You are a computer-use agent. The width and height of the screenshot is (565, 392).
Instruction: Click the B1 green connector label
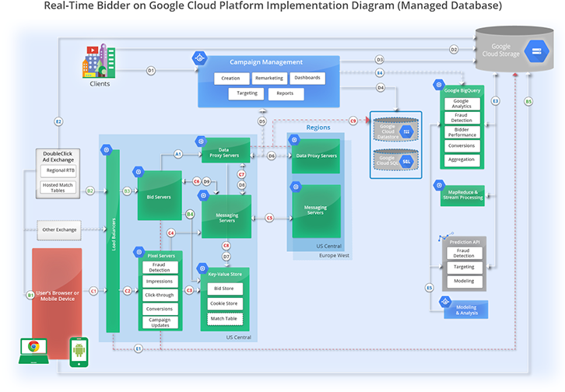click(30, 296)
